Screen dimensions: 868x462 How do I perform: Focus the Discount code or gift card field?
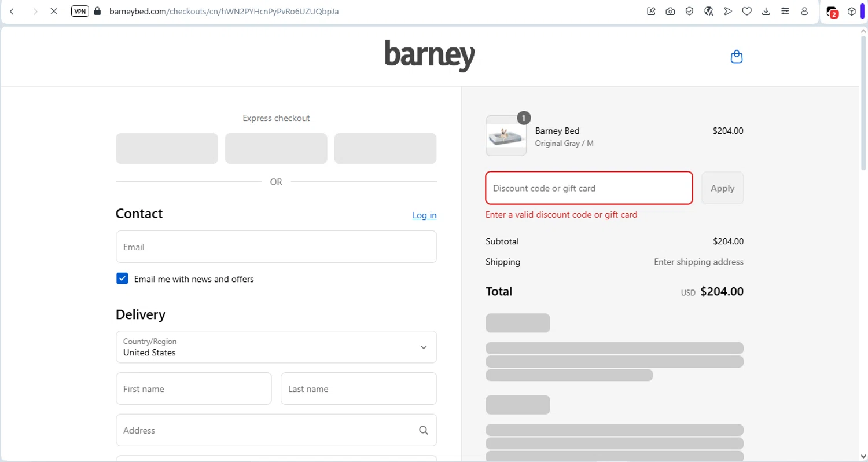[x=589, y=188]
